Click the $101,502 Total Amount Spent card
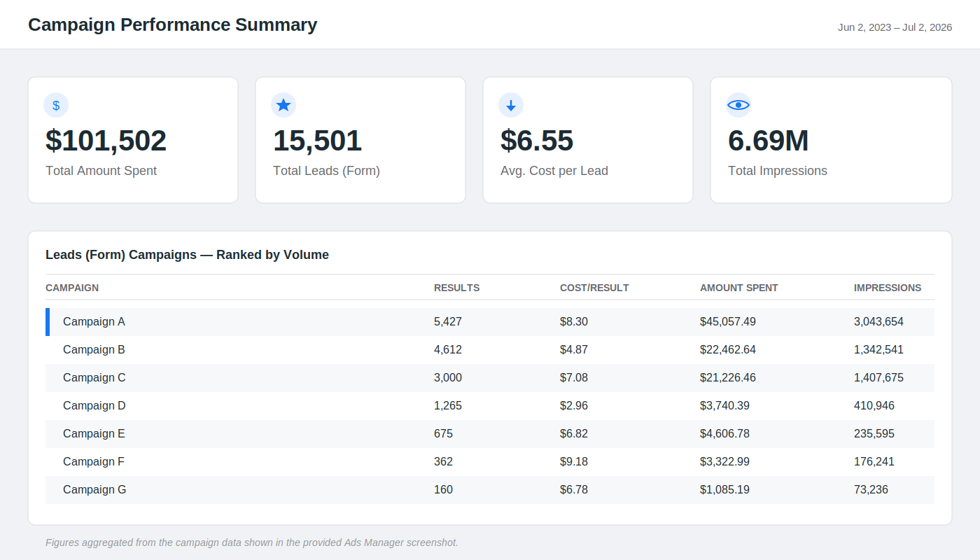 pyautogui.click(x=133, y=140)
